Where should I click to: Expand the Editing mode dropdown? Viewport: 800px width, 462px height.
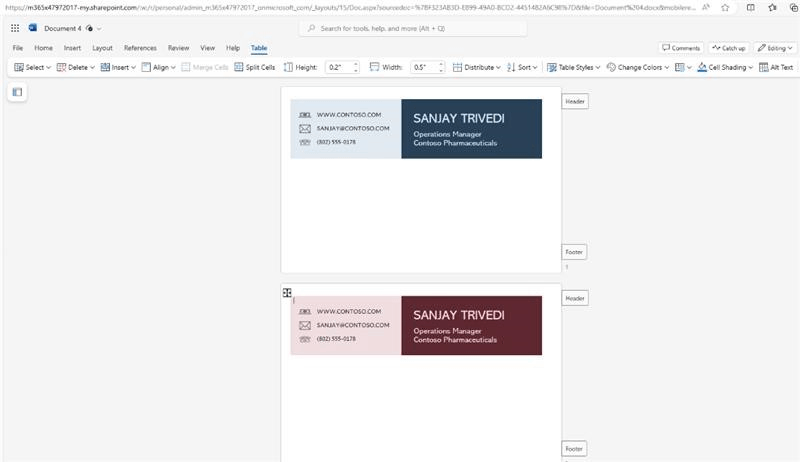(775, 48)
